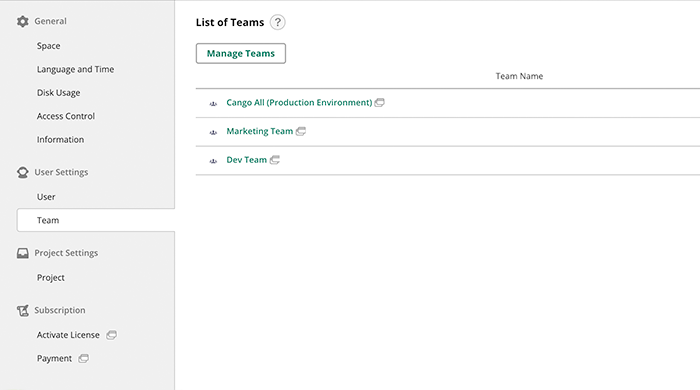Click the Subscription cart icon
700x390 pixels.
(22, 310)
